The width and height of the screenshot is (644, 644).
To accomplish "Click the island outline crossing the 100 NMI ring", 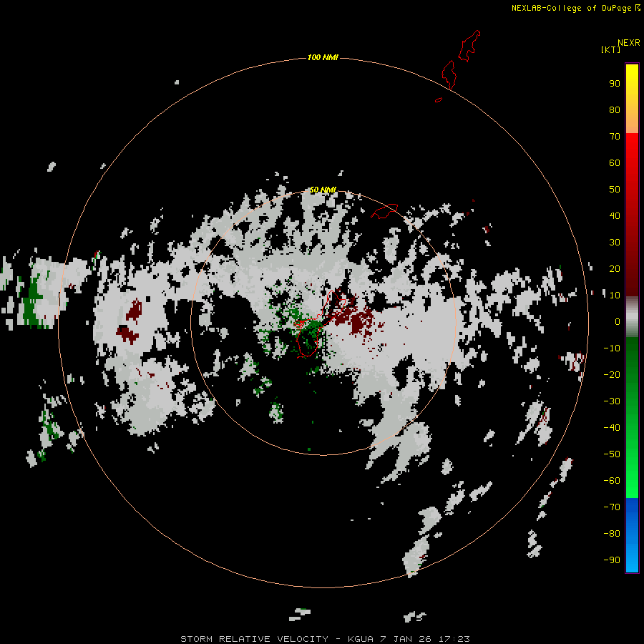I will (x=449, y=74).
